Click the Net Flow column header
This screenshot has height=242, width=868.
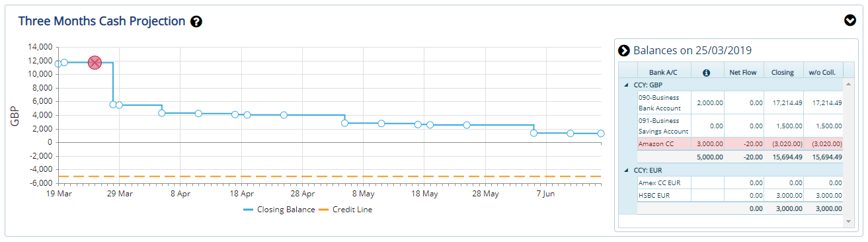742,72
